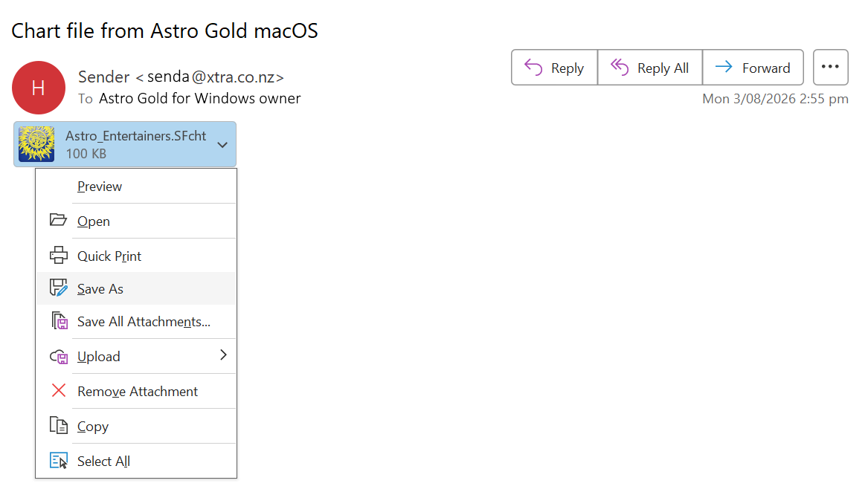The image size is (868, 489).
Task: Click the email subject Chart file from Astro Gold macOS
Action: coord(164,30)
